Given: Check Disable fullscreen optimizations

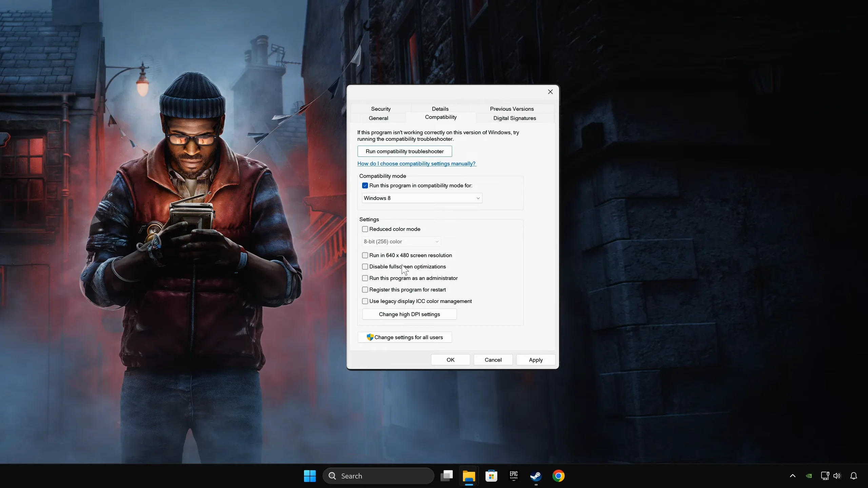Looking at the screenshot, I should pyautogui.click(x=365, y=267).
